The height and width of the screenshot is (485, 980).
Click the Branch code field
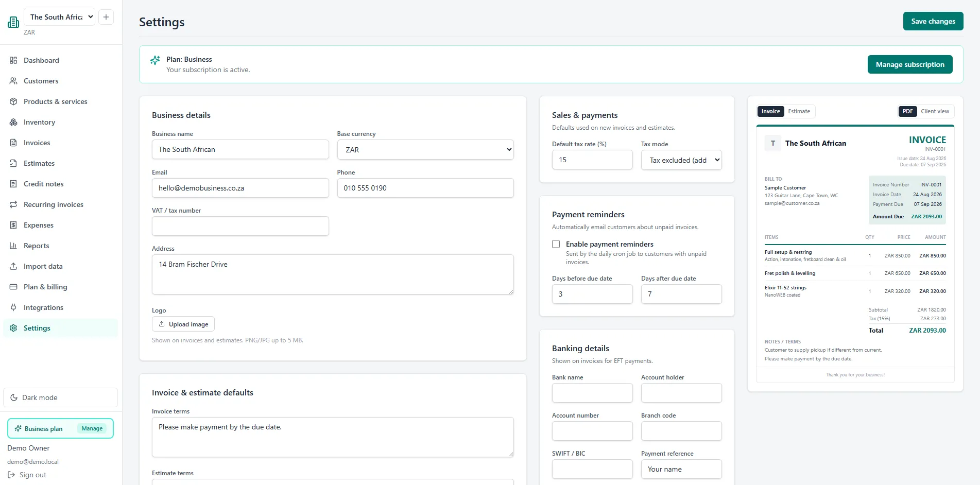[681, 431]
